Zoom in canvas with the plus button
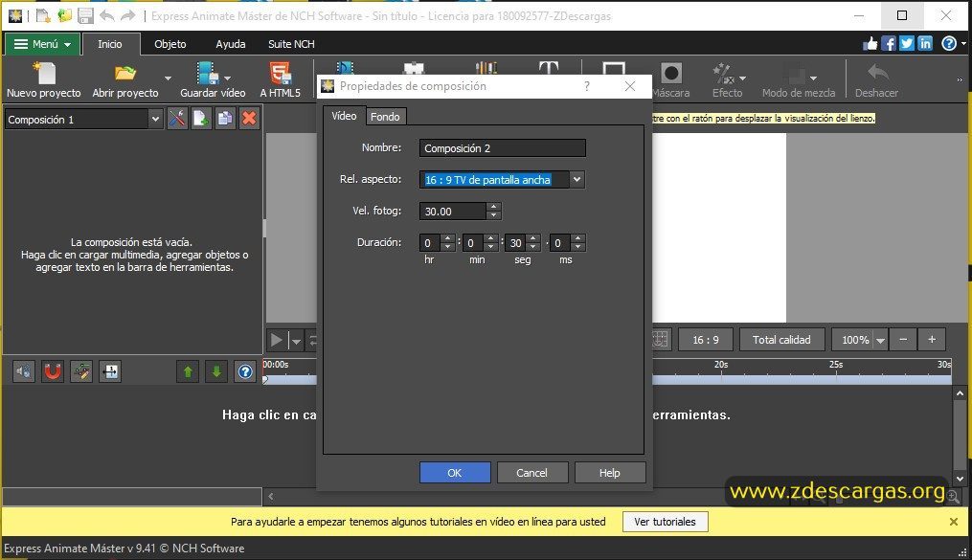 pyautogui.click(x=932, y=340)
